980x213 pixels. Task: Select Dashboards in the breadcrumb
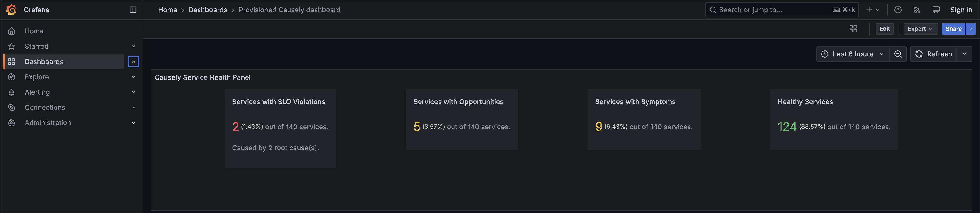pyautogui.click(x=208, y=10)
